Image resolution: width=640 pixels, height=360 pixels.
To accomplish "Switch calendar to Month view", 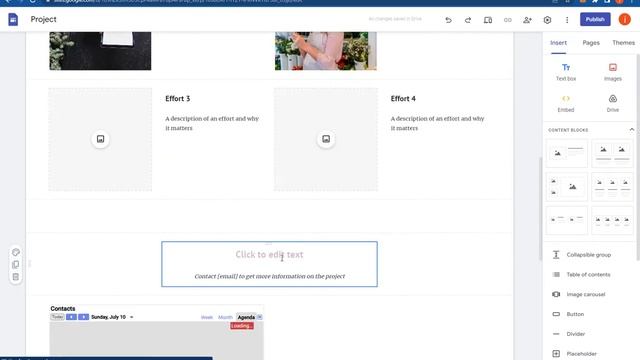I will [x=225, y=317].
